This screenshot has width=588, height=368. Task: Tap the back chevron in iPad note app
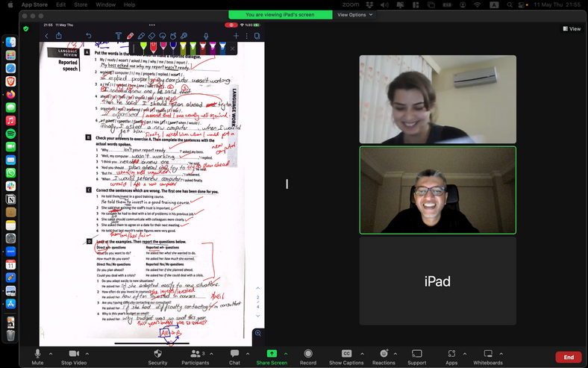tap(46, 36)
